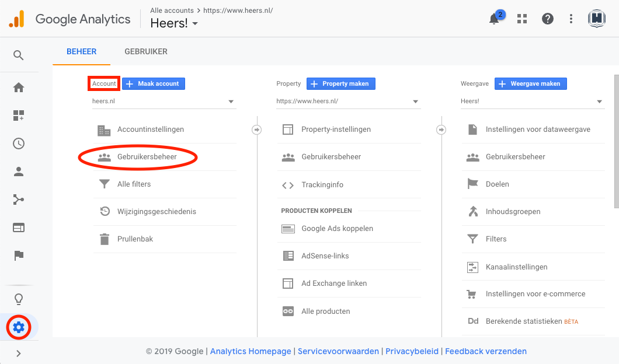Click the Berekende statistieken Dd icon
Image resolution: width=619 pixels, height=364 pixels.
tap(473, 321)
